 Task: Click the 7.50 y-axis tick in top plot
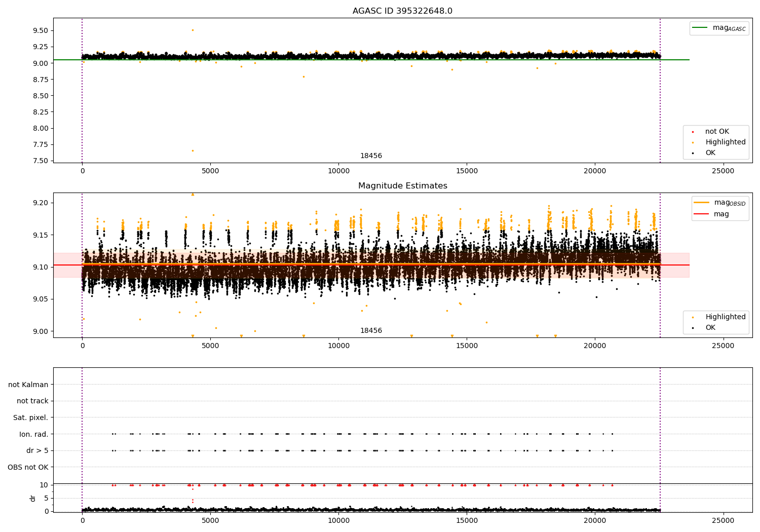pos(41,161)
